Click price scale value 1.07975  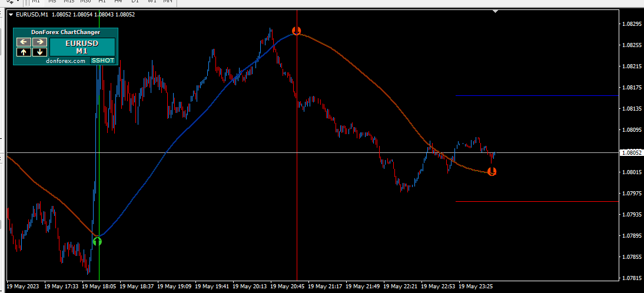632,194
